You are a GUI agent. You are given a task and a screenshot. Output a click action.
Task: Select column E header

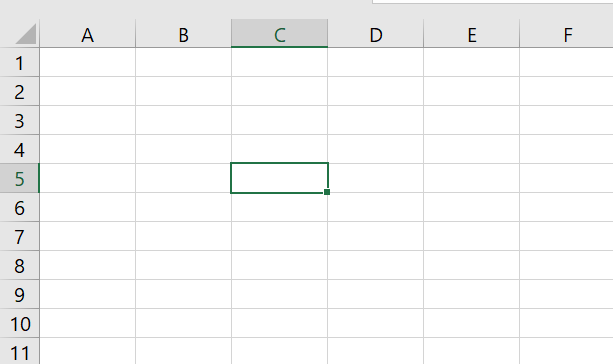[472, 34]
